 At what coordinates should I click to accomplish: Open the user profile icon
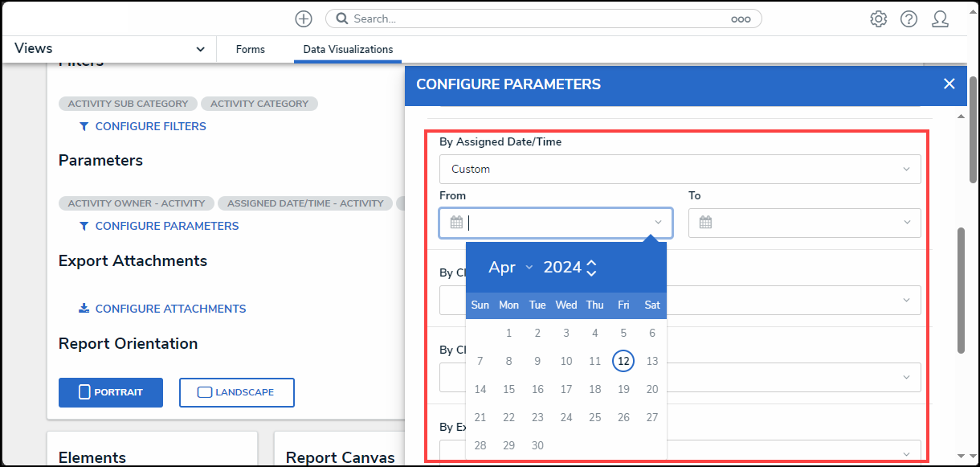coord(940,19)
